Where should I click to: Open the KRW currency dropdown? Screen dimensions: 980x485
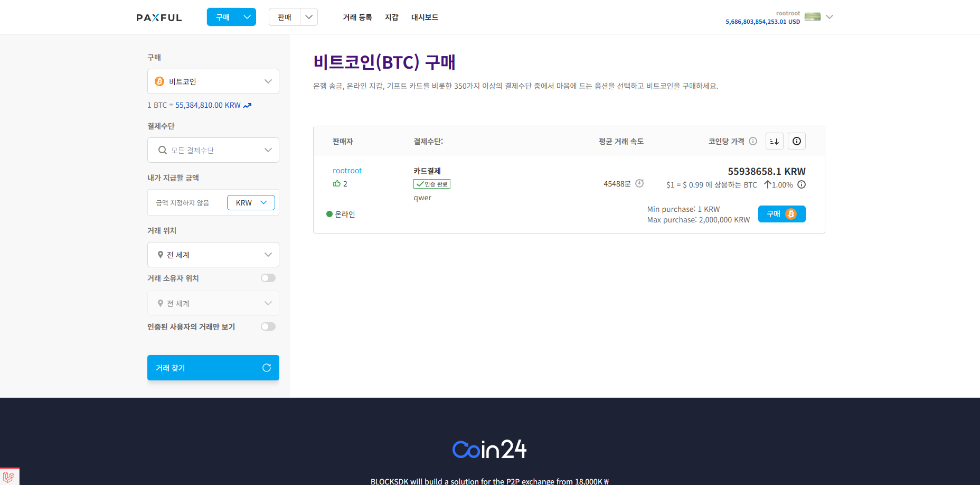coord(250,202)
